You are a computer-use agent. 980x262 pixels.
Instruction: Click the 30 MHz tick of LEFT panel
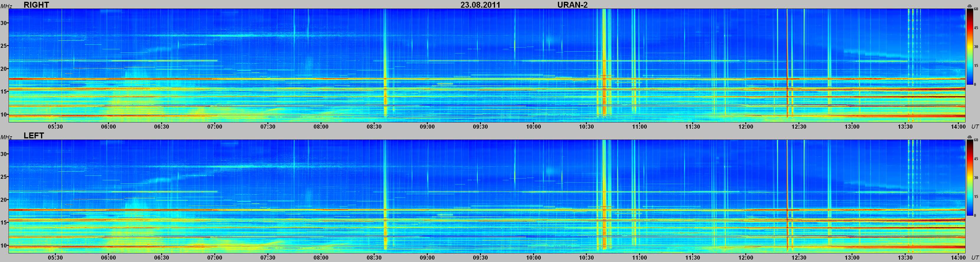(4, 154)
